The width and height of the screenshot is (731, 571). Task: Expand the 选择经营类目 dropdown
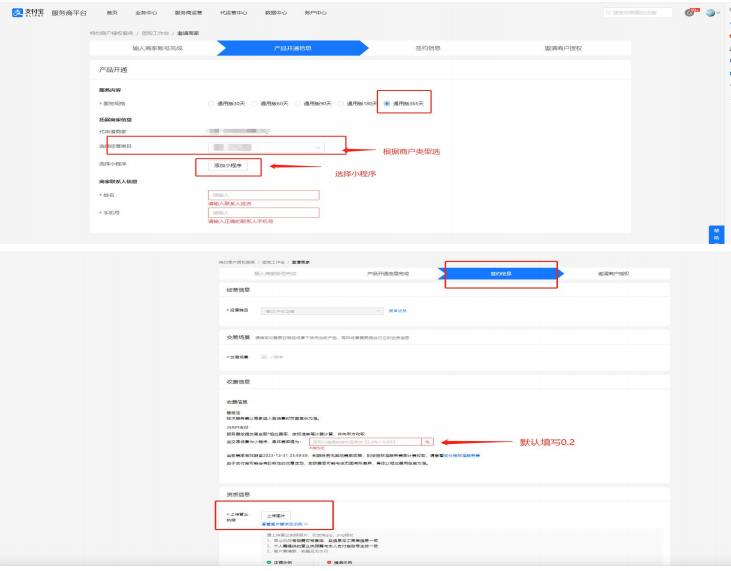click(265, 147)
